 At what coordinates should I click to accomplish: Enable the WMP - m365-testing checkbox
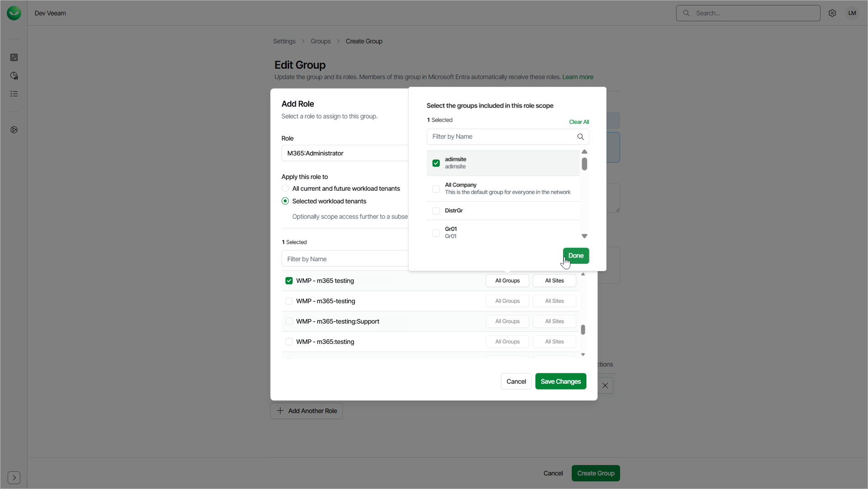point(289,301)
